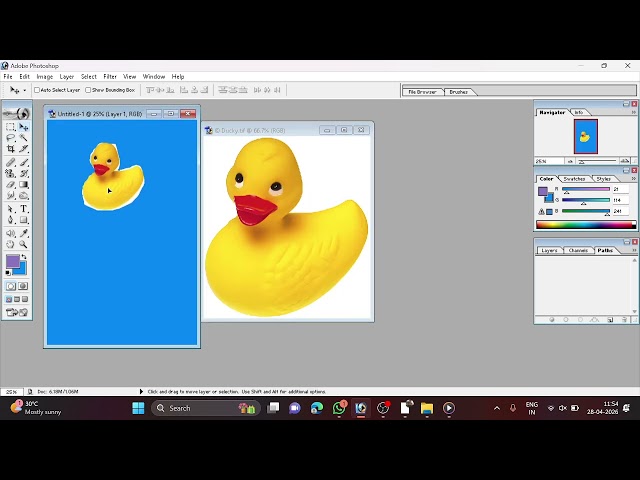Click Navigator zoom out button
The image size is (640, 480).
pos(570,161)
